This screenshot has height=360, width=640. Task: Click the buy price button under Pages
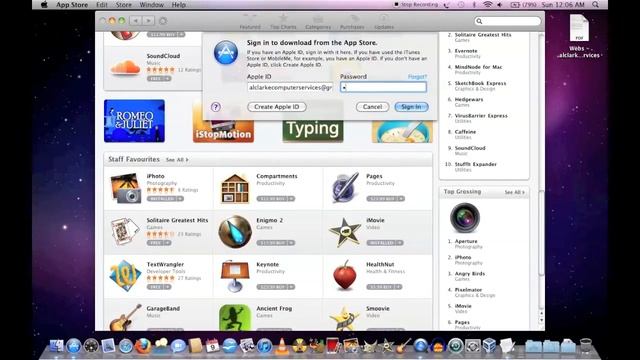386,199
